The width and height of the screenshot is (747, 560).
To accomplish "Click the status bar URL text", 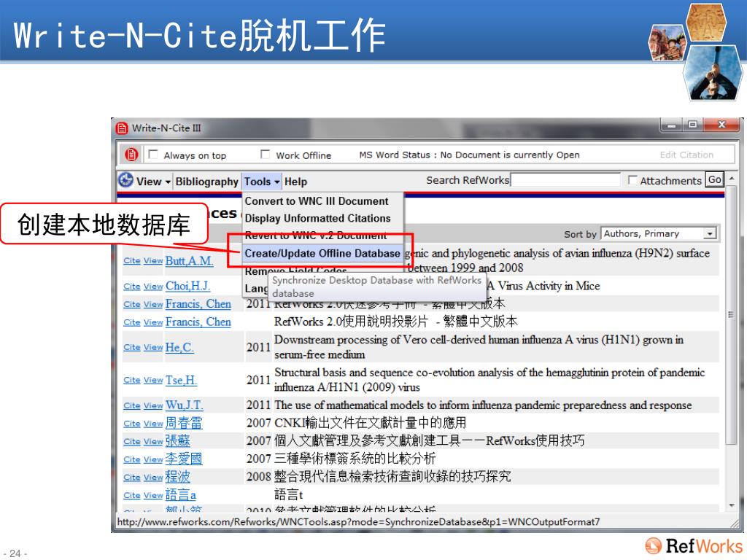I will click(x=358, y=522).
